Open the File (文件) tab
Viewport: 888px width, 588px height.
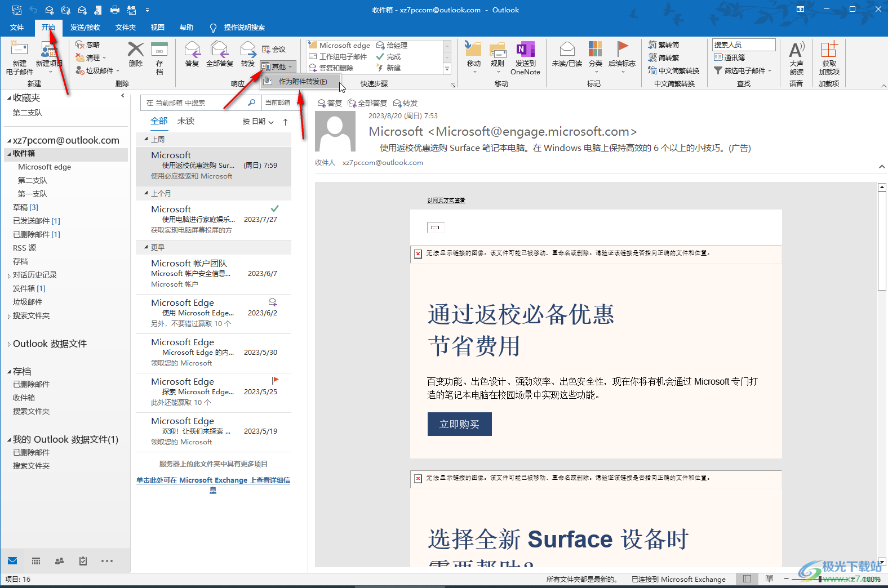(x=17, y=27)
